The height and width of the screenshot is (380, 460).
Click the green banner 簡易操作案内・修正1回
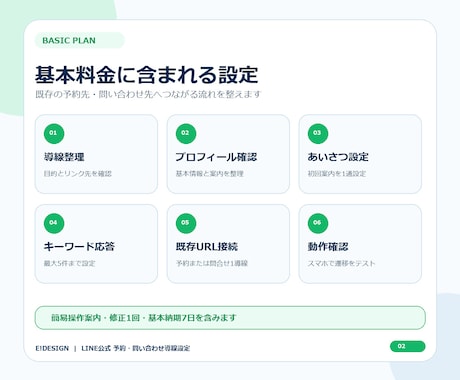(x=230, y=318)
